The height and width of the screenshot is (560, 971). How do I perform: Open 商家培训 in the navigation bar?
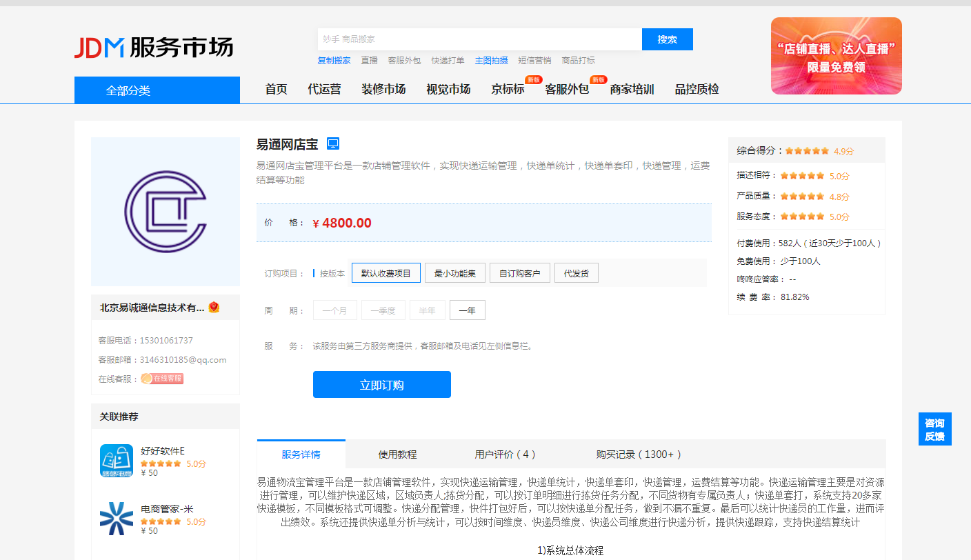(x=632, y=89)
